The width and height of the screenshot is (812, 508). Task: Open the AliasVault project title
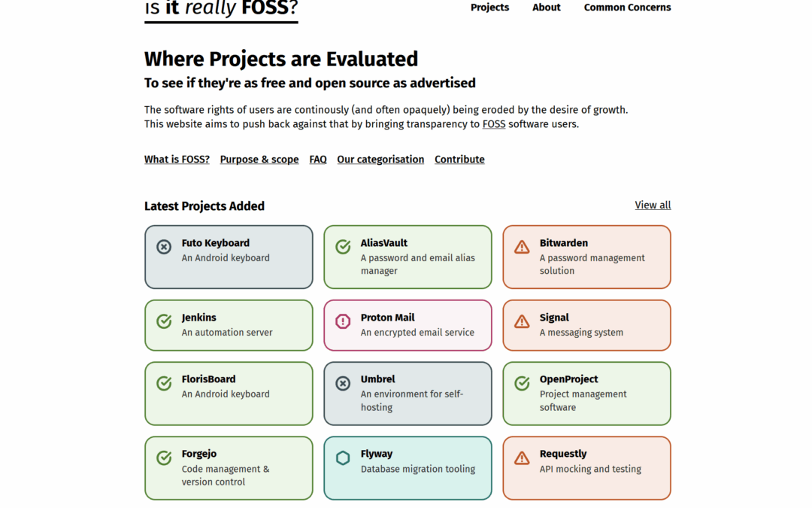coord(383,242)
